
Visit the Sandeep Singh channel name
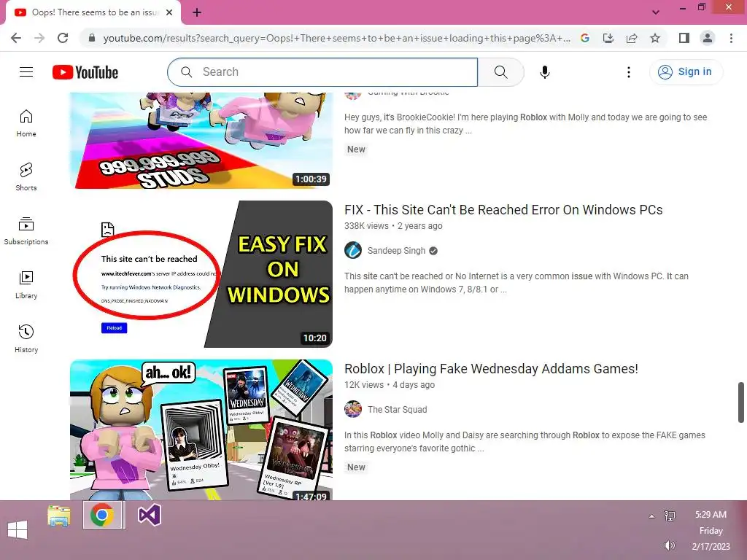click(x=396, y=251)
